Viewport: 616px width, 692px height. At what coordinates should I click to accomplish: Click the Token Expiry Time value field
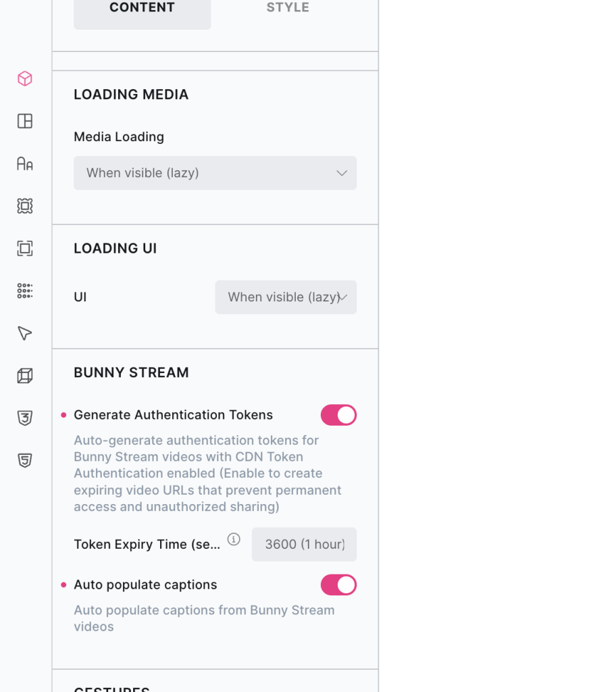point(303,544)
